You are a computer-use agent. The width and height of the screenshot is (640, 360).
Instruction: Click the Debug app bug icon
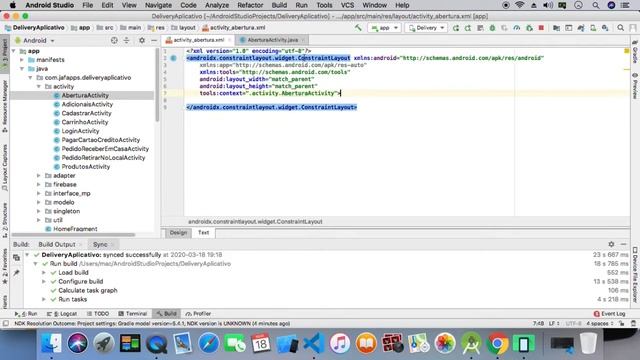(492, 28)
